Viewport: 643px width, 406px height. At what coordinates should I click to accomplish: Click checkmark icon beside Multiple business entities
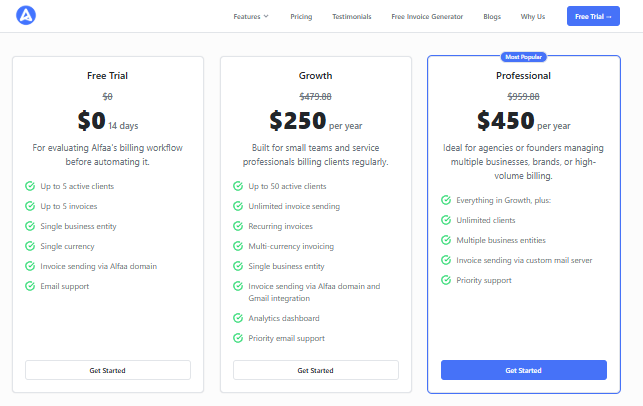pyautogui.click(x=446, y=240)
